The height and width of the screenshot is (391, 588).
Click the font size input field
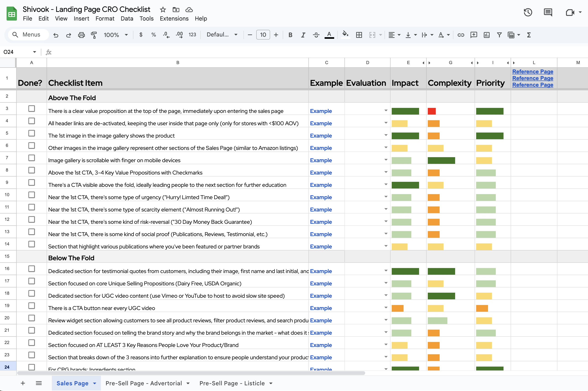pyautogui.click(x=263, y=35)
